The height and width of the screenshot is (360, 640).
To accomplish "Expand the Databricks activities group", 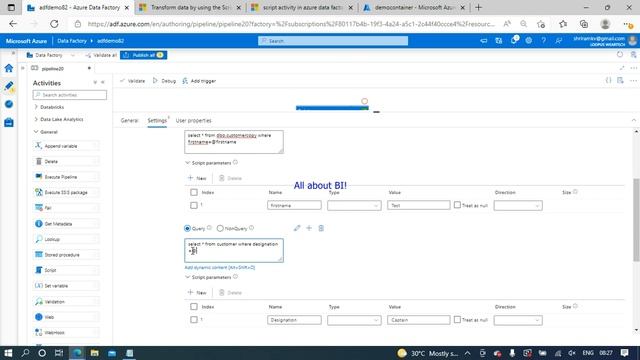I will 49,107.
